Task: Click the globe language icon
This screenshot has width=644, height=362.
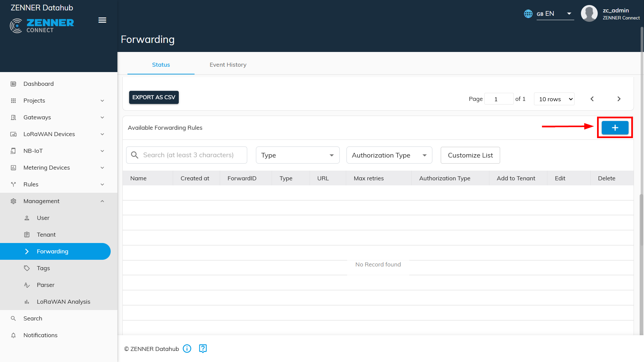Action: click(x=528, y=14)
